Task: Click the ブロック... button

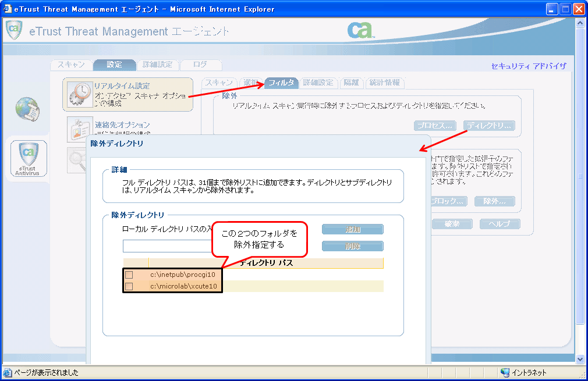Action: [449, 201]
